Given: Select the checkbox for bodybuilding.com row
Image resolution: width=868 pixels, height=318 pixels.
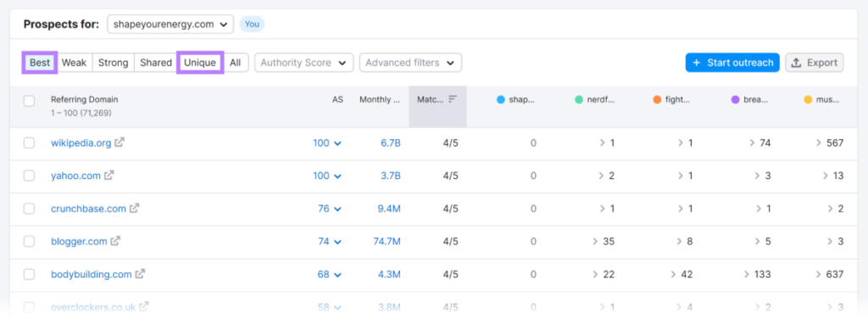Looking at the screenshot, I should (30, 274).
